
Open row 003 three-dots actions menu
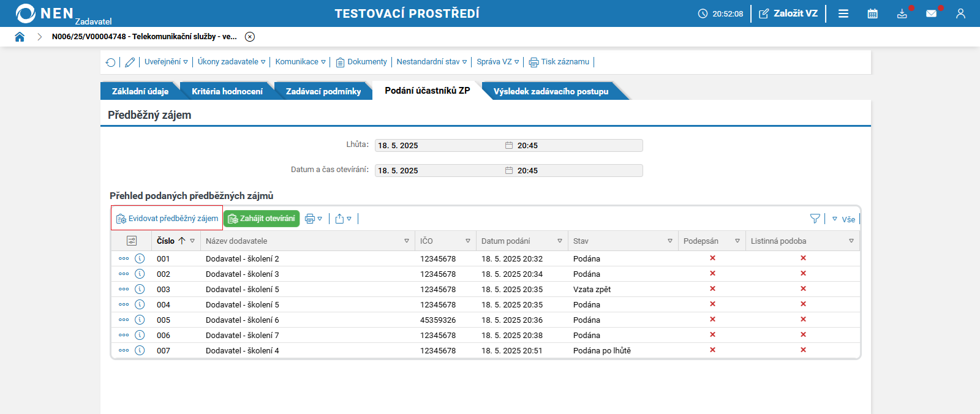pos(124,289)
